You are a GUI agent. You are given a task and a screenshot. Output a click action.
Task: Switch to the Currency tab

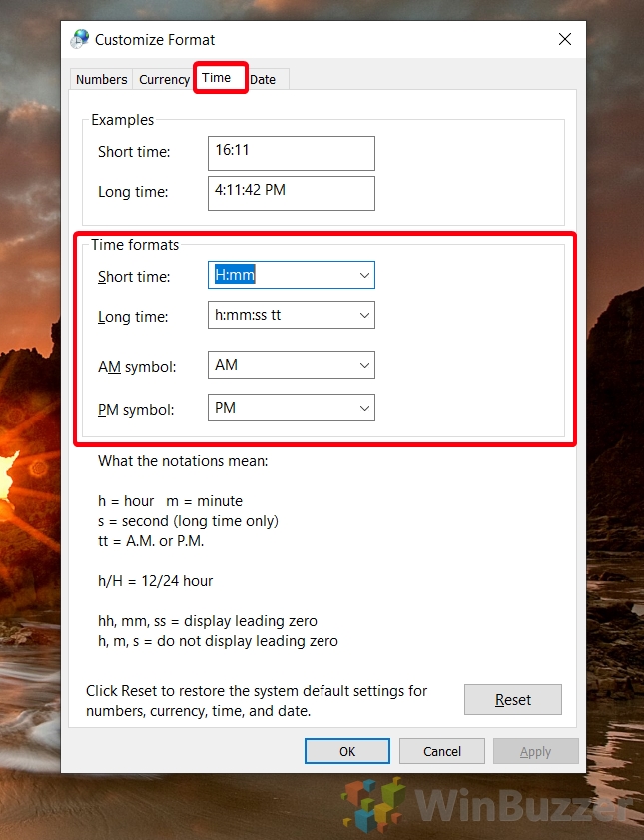click(163, 79)
